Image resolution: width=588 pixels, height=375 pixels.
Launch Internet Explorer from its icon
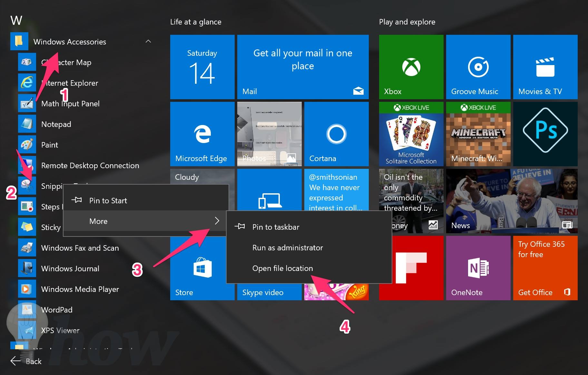point(27,83)
